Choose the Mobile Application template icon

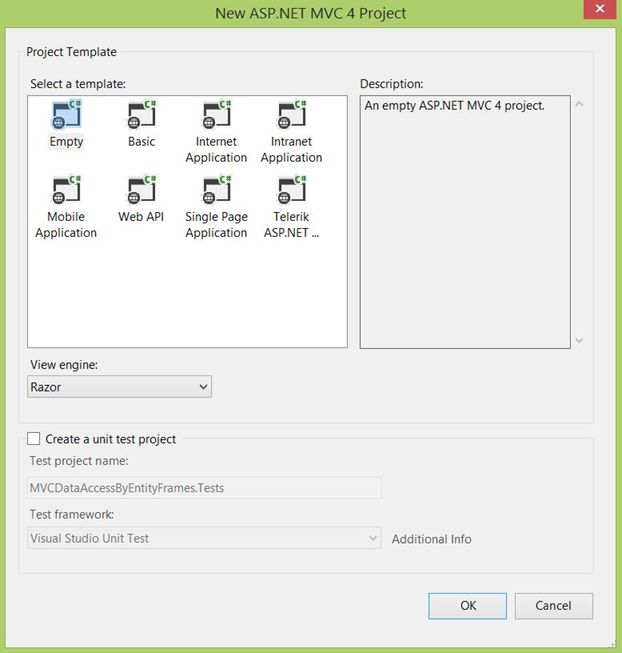click(x=66, y=189)
